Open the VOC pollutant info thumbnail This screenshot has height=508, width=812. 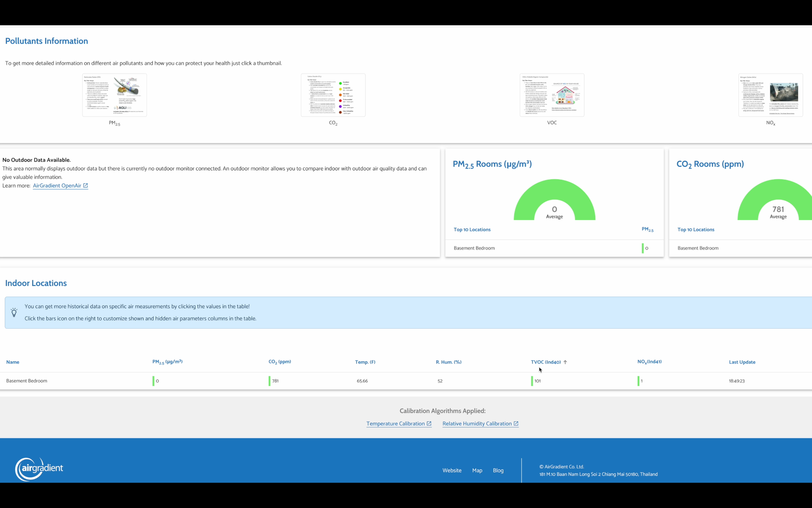(552, 95)
